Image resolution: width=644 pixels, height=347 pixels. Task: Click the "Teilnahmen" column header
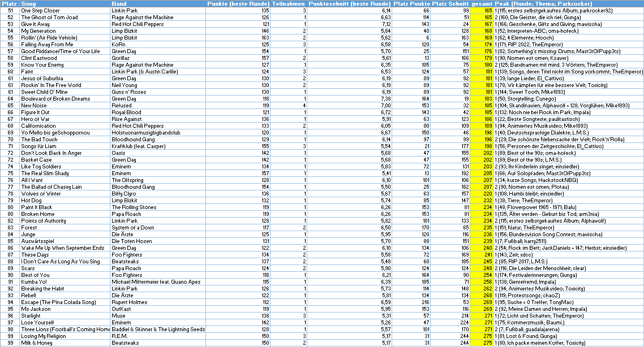coord(289,4)
